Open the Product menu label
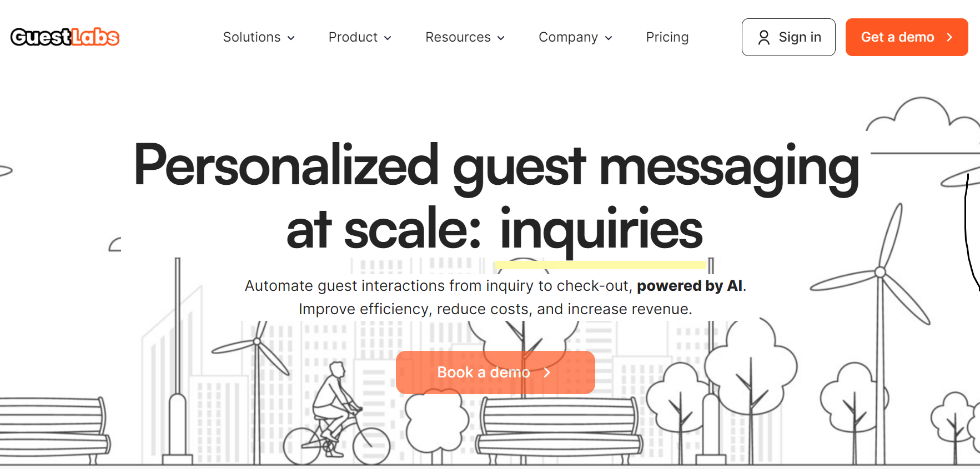Viewport: 980px width, 469px height. coord(353,37)
